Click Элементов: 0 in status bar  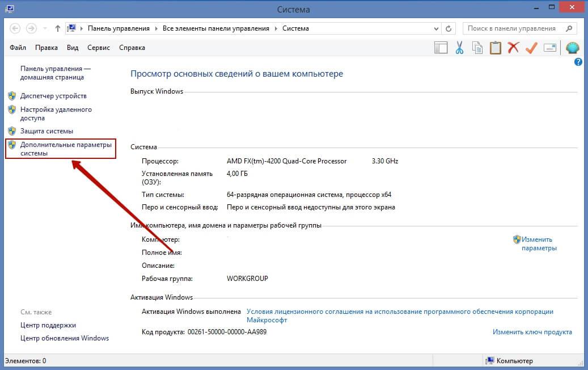coord(26,360)
